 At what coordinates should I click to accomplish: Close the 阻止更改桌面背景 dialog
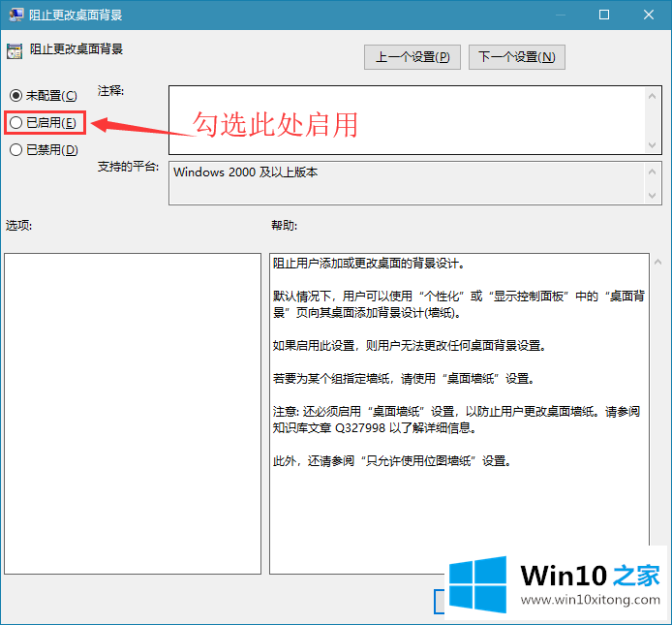(x=649, y=15)
